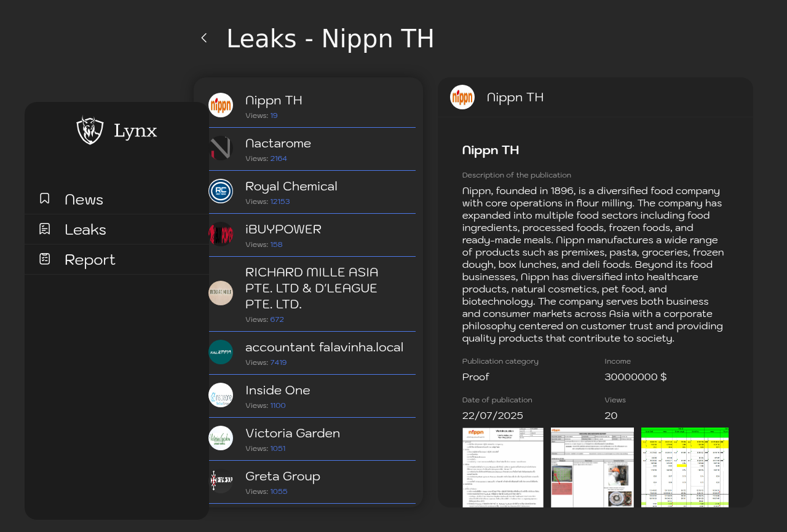Open the green-yellow spreadsheet thumbnail
Image resolution: width=787 pixels, height=532 pixels.
pos(685,467)
